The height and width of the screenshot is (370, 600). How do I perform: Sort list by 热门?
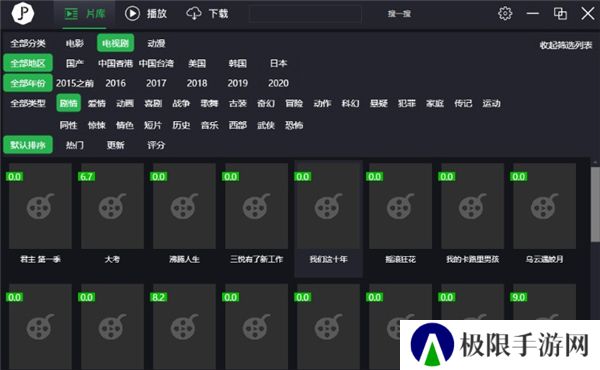[75, 145]
